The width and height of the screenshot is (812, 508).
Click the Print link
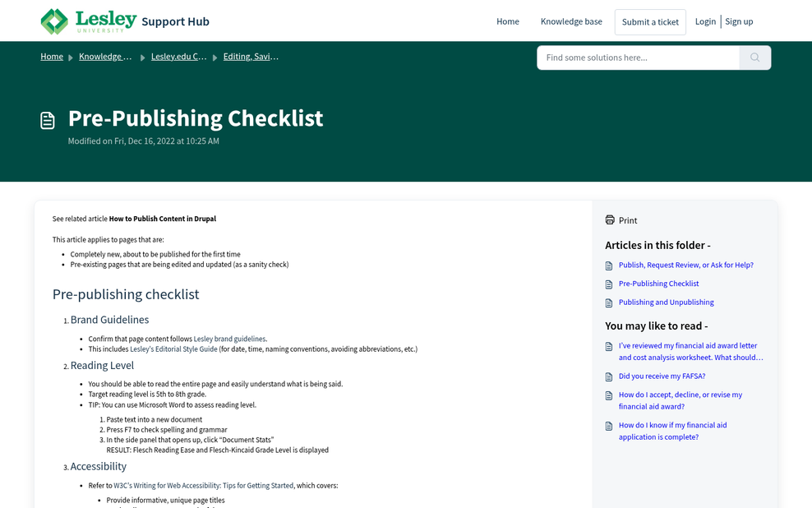[628, 220]
